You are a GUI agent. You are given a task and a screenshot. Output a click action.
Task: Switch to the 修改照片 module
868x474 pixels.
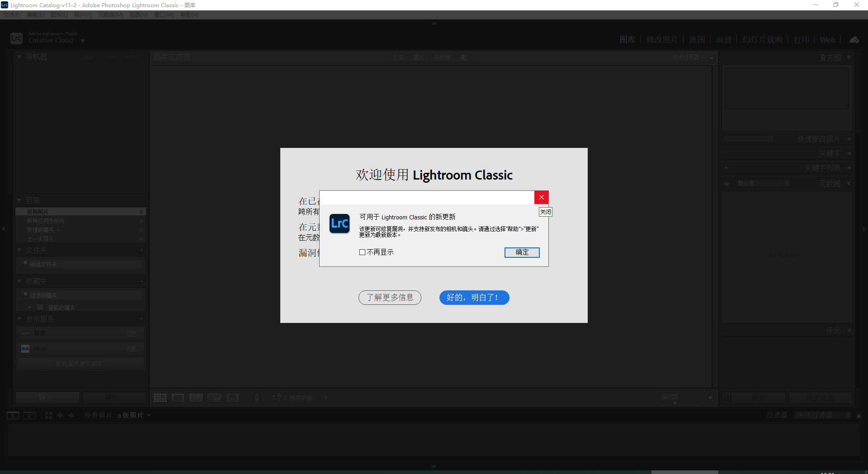(x=662, y=40)
